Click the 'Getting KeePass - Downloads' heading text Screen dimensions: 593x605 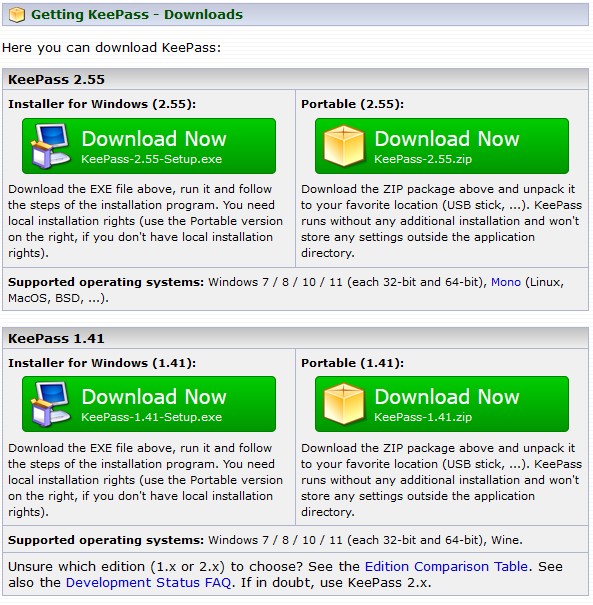click(137, 15)
